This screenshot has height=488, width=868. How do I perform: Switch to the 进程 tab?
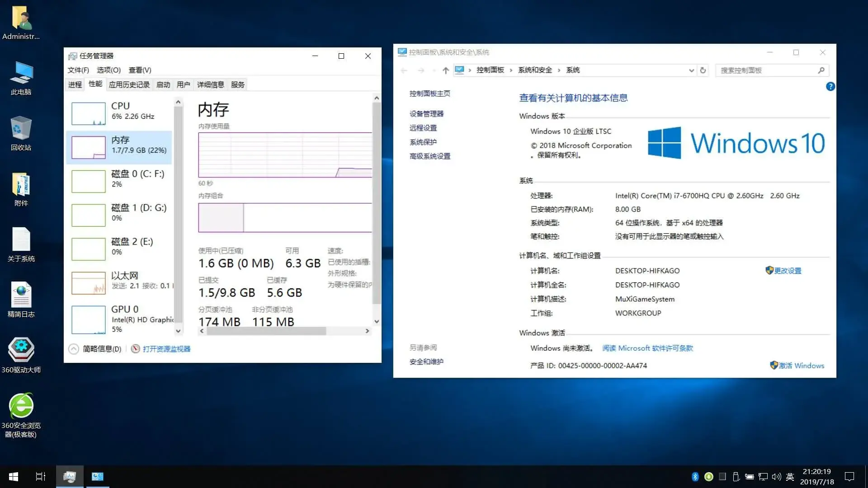tap(75, 84)
